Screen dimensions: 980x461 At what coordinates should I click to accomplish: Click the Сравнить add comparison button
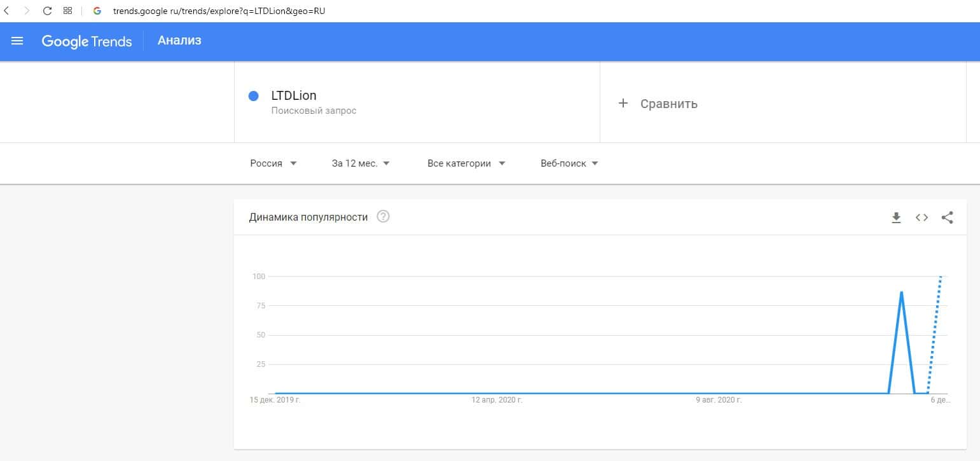point(658,104)
